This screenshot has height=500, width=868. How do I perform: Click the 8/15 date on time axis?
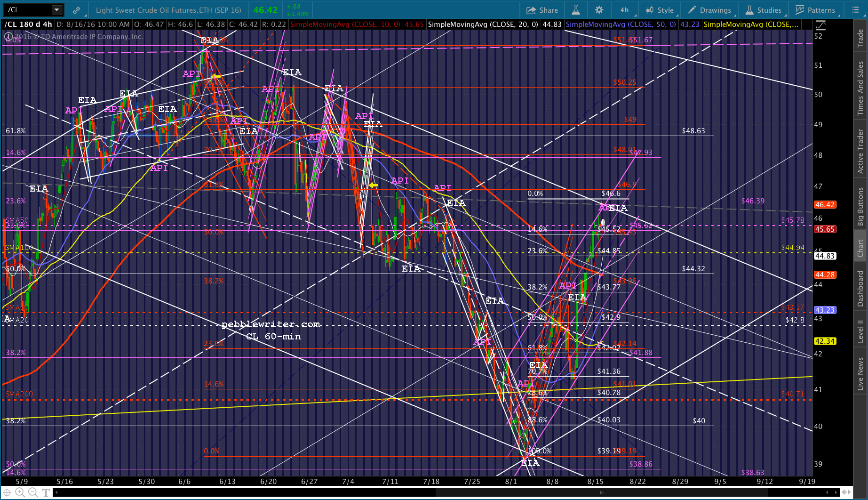(596, 482)
